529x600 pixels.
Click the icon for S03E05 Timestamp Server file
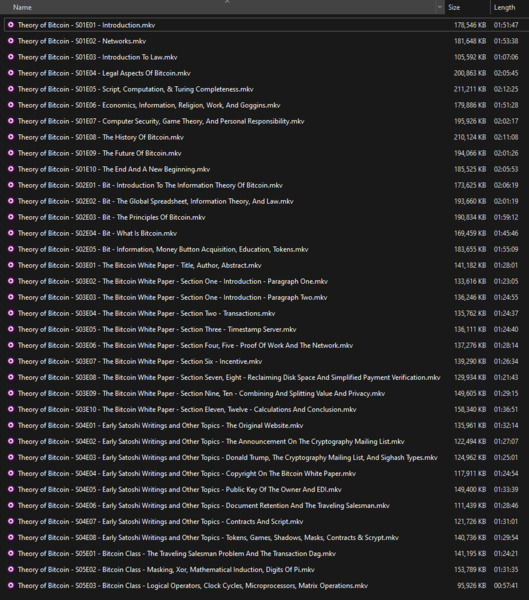pyautogui.click(x=11, y=329)
